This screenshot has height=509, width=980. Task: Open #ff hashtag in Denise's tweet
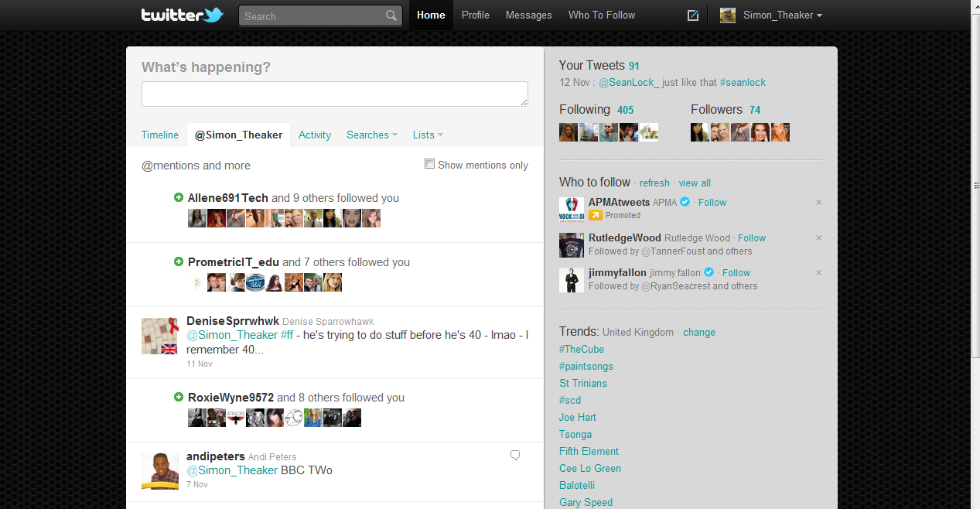(x=287, y=336)
